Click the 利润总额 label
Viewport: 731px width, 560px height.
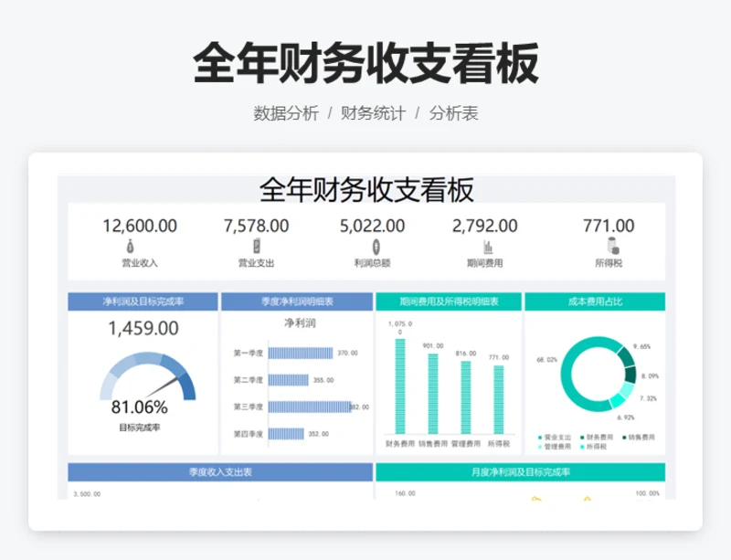(x=372, y=263)
